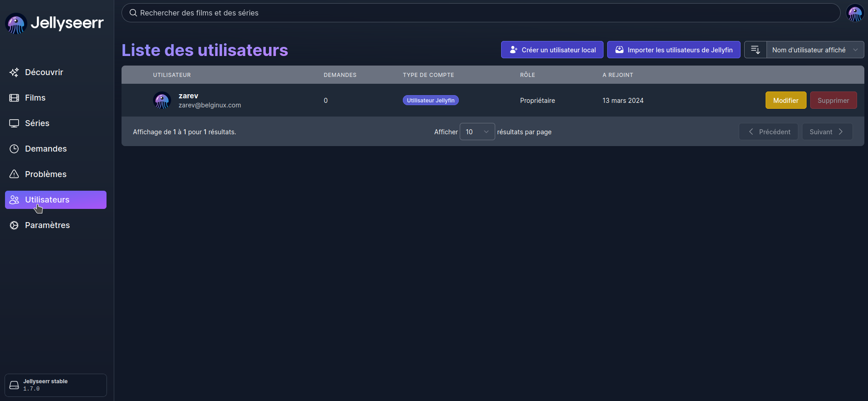Go to the Séries section
868x401 pixels.
tap(56, 123)
